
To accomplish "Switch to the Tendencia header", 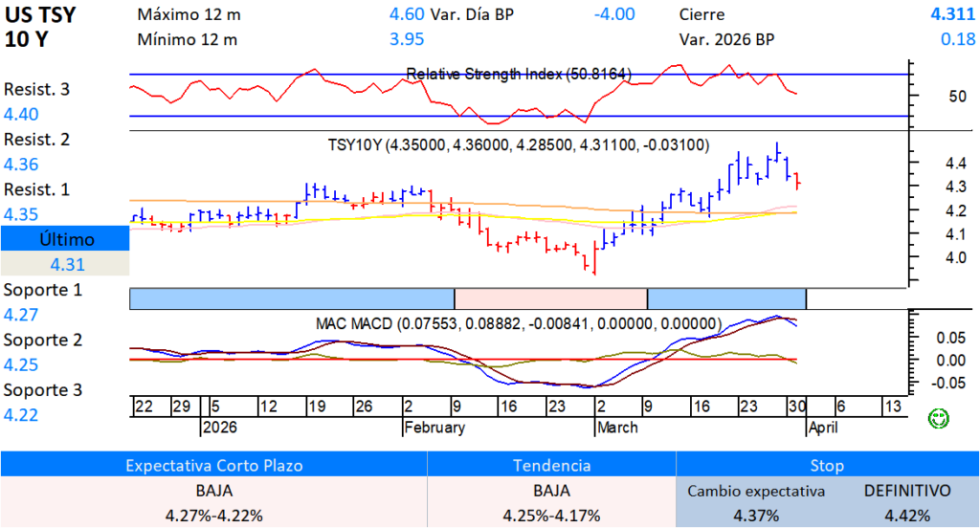I will click(551, 465).
